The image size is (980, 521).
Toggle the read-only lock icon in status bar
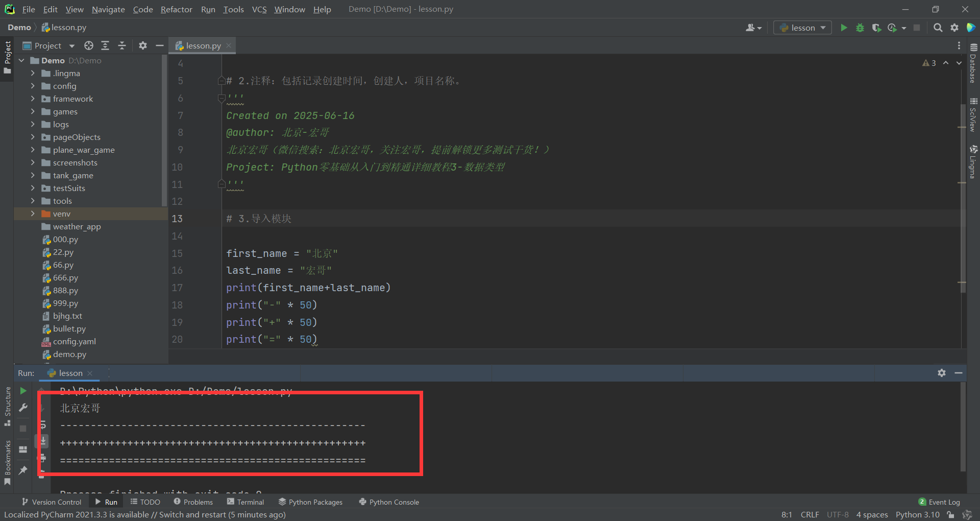tap(950, 514)
